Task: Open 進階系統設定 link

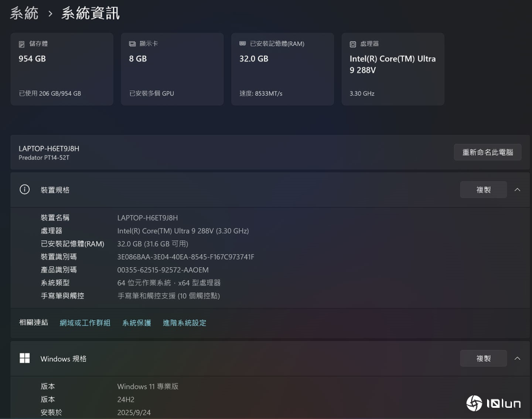Action: (x=184, y=323)
